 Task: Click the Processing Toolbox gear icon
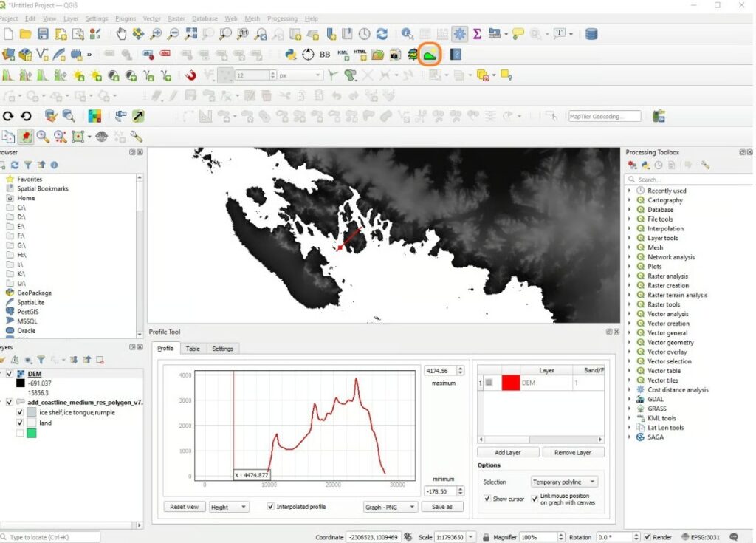pyautogui.click(x=459, y=34)
